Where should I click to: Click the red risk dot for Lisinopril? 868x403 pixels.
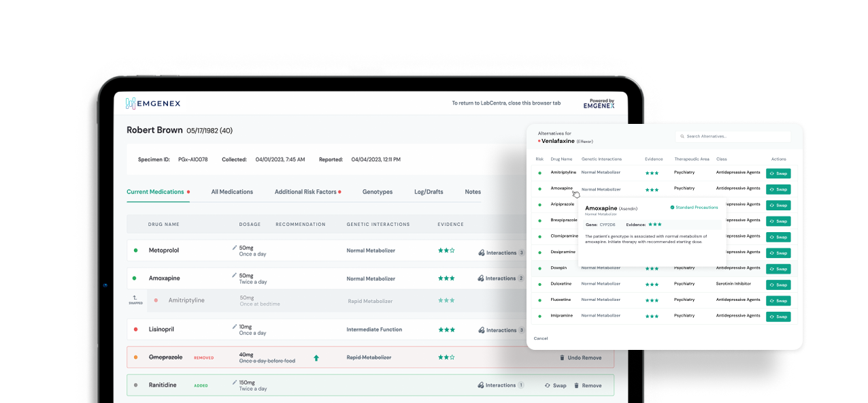click(x=135, y=329)
